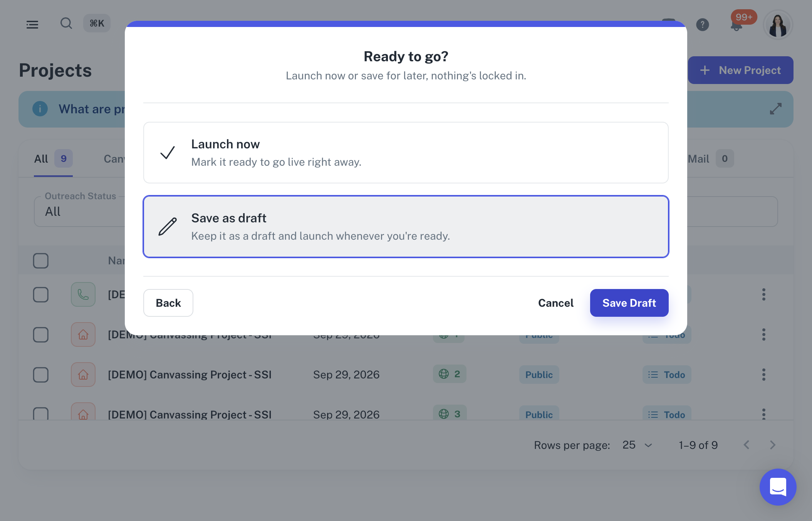Open the ⌘K command shortcut
Viewport: 812px width, 521px height.
click(x=97, y=24)
